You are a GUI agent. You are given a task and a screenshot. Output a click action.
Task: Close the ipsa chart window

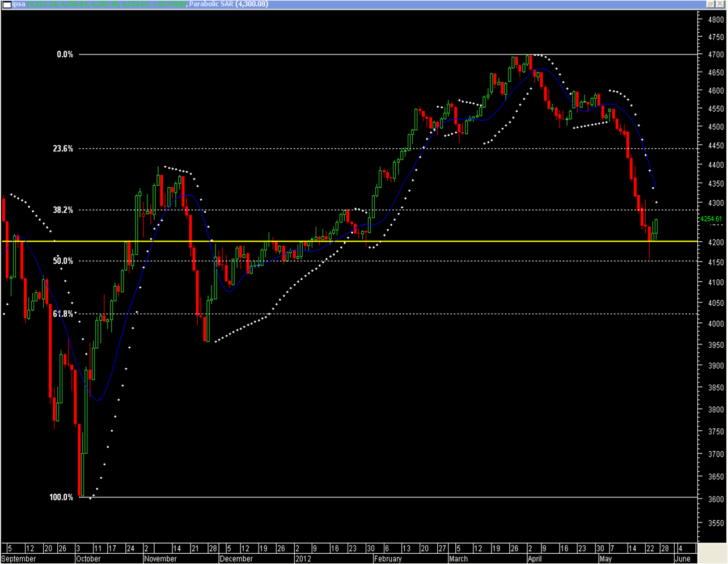(721, 4)
